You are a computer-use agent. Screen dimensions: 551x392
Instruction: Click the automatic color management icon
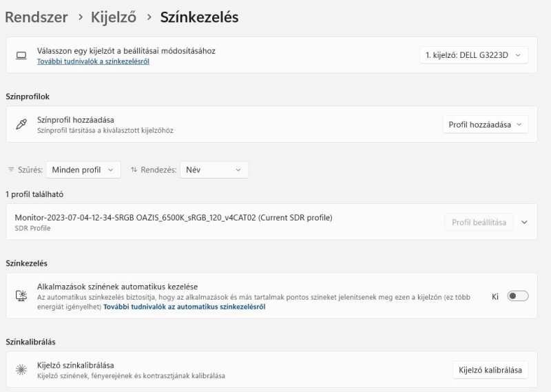21,296
